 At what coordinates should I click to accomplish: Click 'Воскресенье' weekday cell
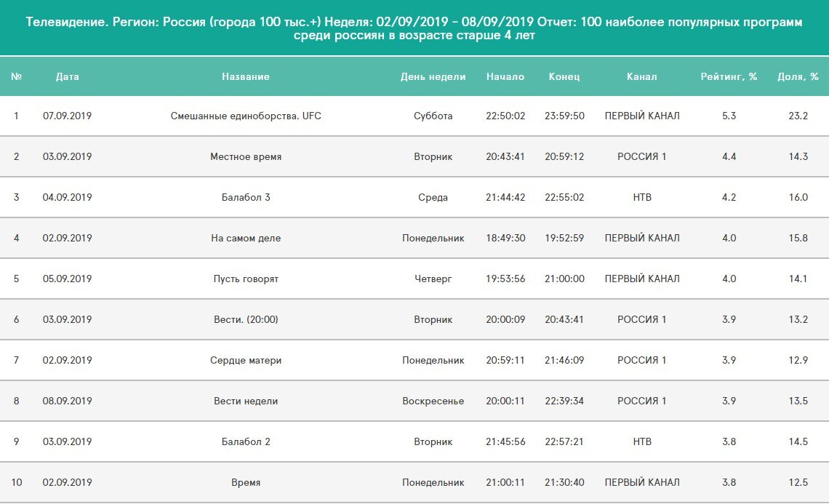click(433, 401)
